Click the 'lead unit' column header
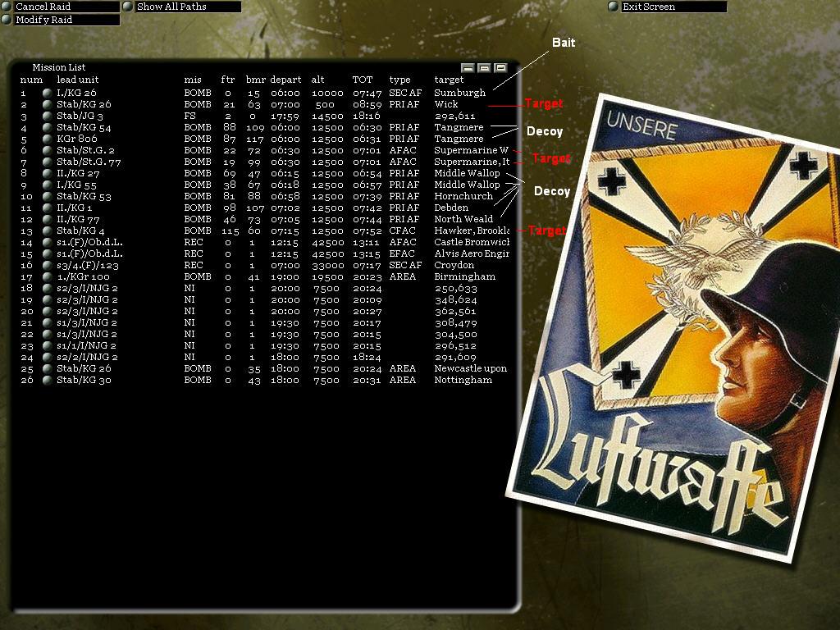This screenshot has width=840, height=630. pyautogui.click(x=78, y=80)
